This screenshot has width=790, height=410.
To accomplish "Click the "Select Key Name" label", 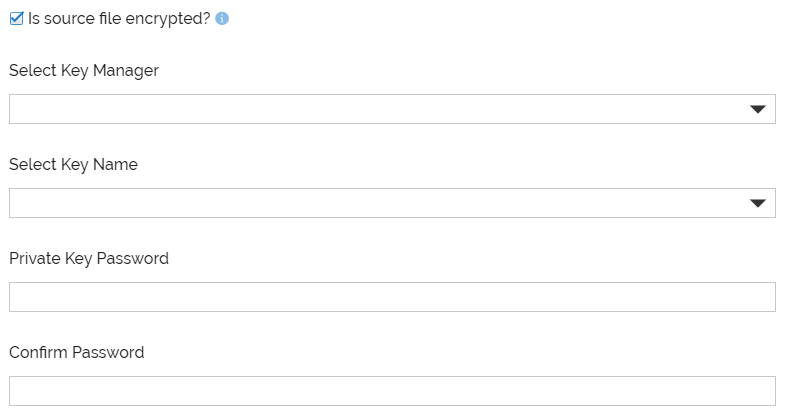I will click(x=73, y=164).
